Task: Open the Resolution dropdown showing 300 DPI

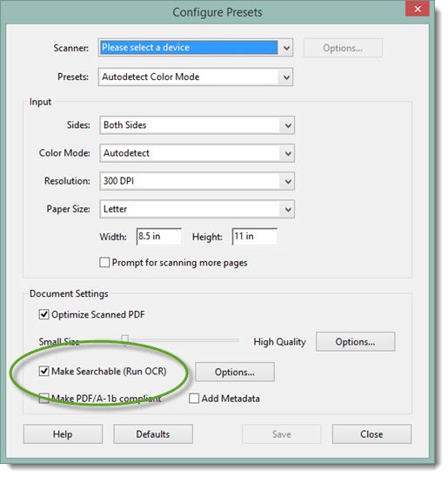Action: [197, 181]
